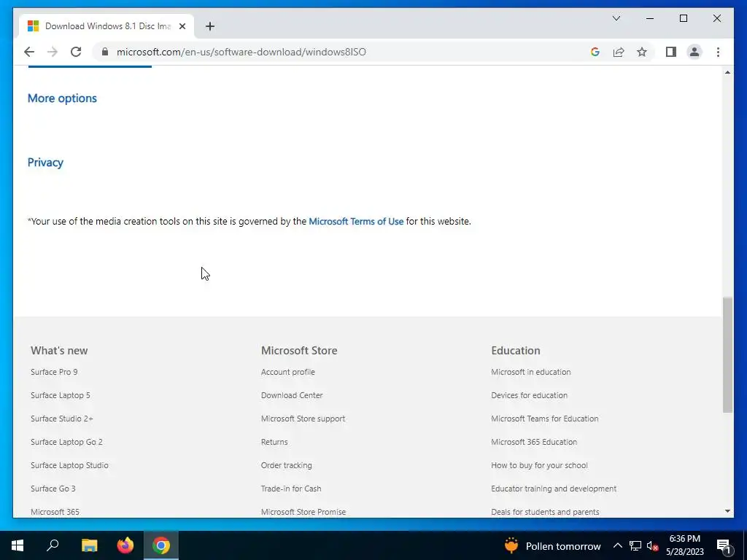This screenshot has width=747, height=560.
Task: Open Educator training and development link
Action: [x=554, y=489]
